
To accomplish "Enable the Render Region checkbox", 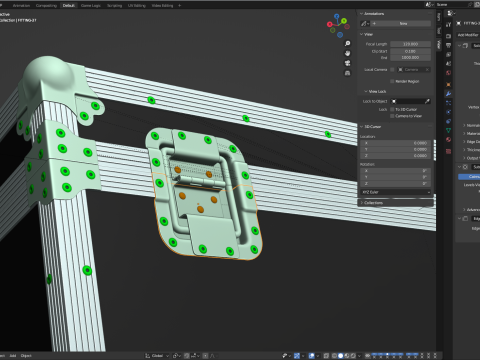I will (x=392, y=81).
